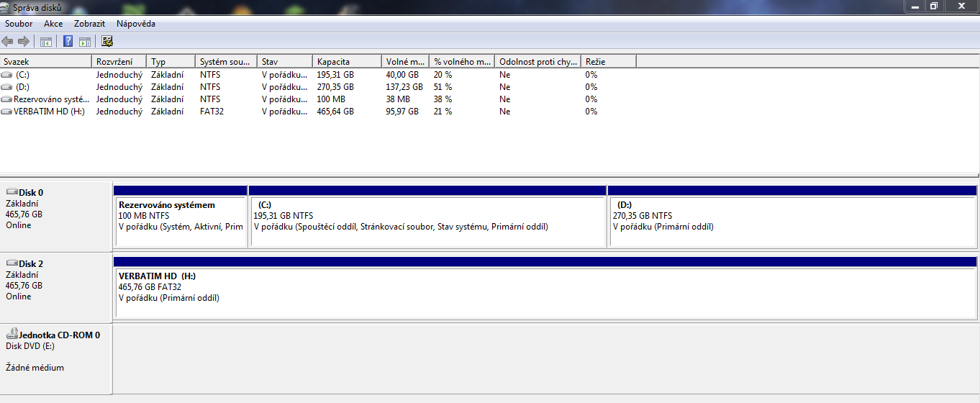Toggle the show/hide action pane icon
980x403 pixels.
[x=85, y=42]
